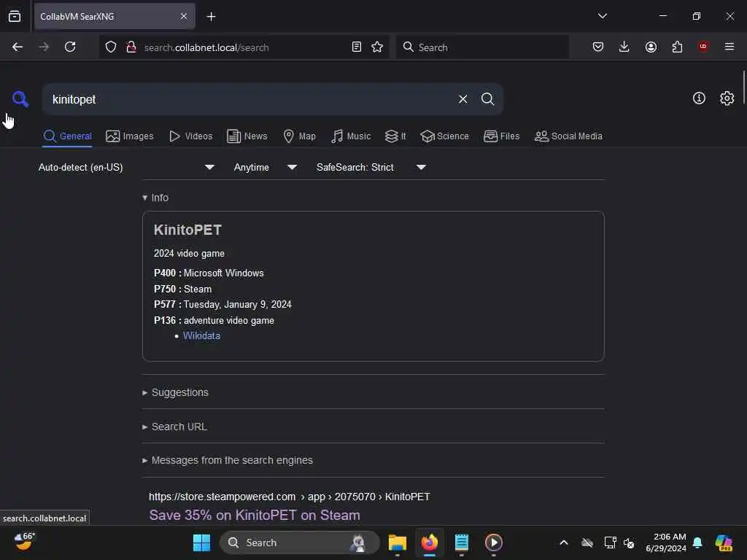Select the CollabVM SearXNG tab
Screen dimensions: 747x560
[x=115, y=16]
